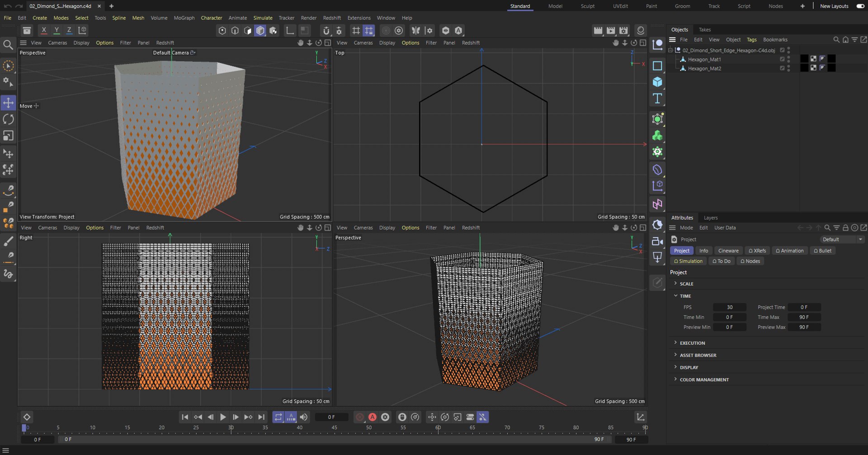Image resolution: width=868 pixels, height=455 pixels.
Task: Toggle loop playback mode
Action: tap(278, 417)
